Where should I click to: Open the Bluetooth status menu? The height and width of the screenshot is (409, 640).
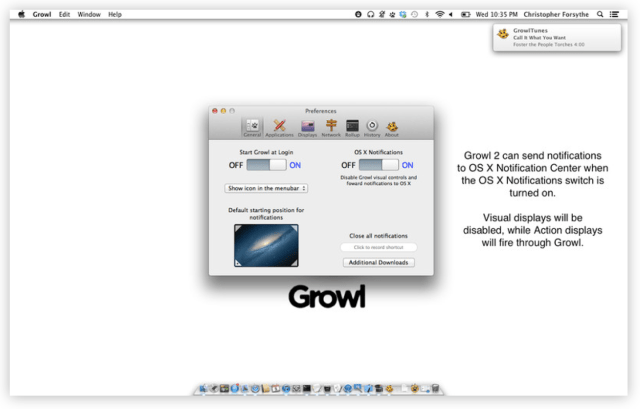tap(427, 14)
